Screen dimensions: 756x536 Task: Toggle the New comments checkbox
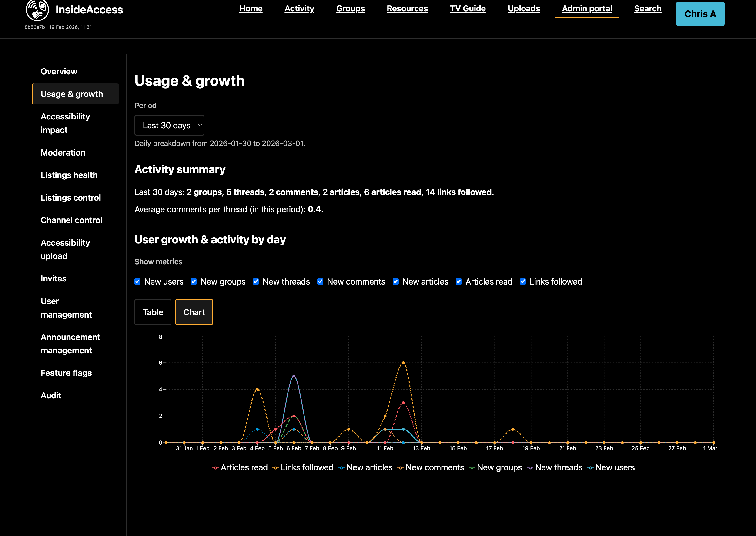[320, 281]
